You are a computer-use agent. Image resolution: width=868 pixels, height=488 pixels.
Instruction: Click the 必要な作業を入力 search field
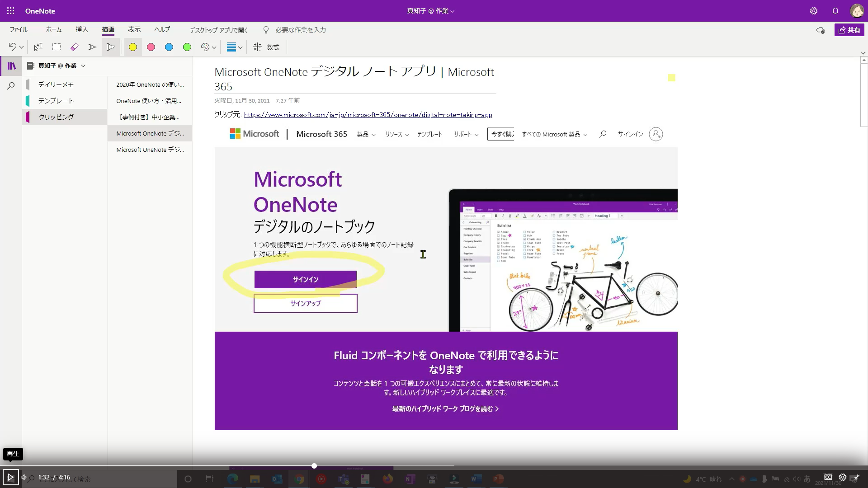pyautogui.click(x=301, y=30)
